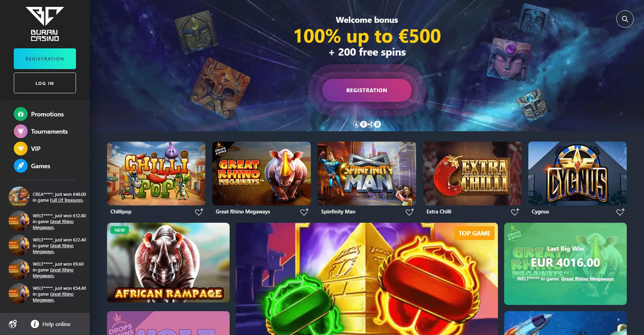Select the banner carousel indicator dots
The image size is (644, 335).
pyautogui.click(x=367, y=124)
